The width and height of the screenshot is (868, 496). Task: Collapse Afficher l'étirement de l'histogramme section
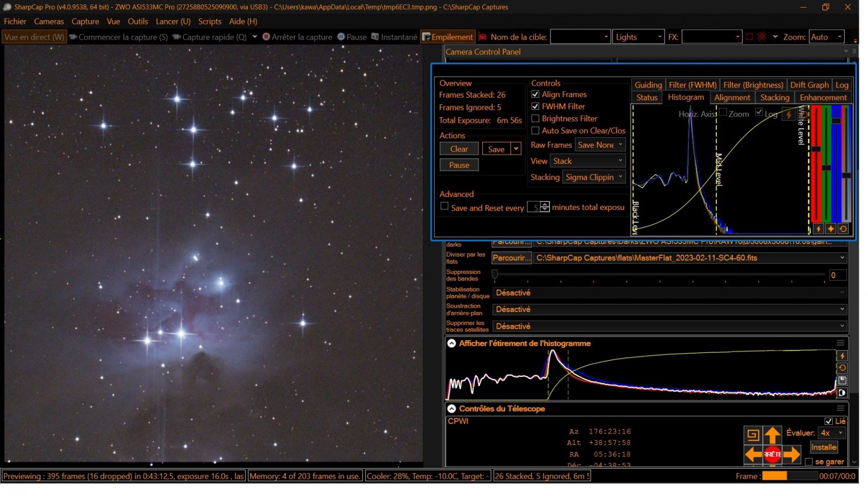[x=451, y=343]
